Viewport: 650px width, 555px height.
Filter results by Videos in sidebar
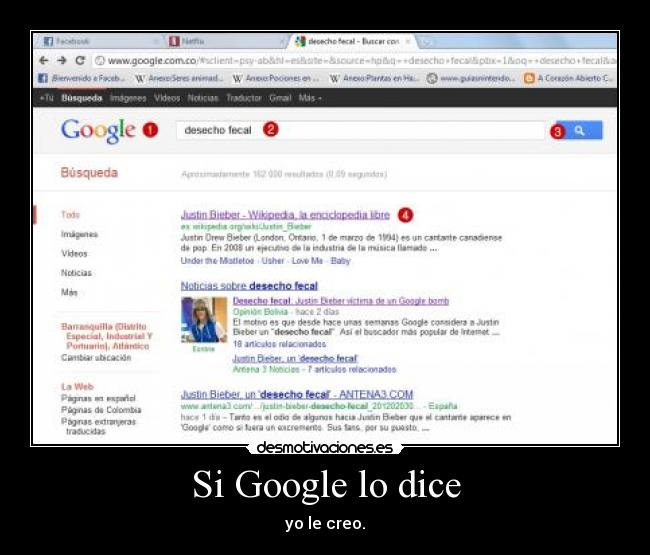[74, 253]
